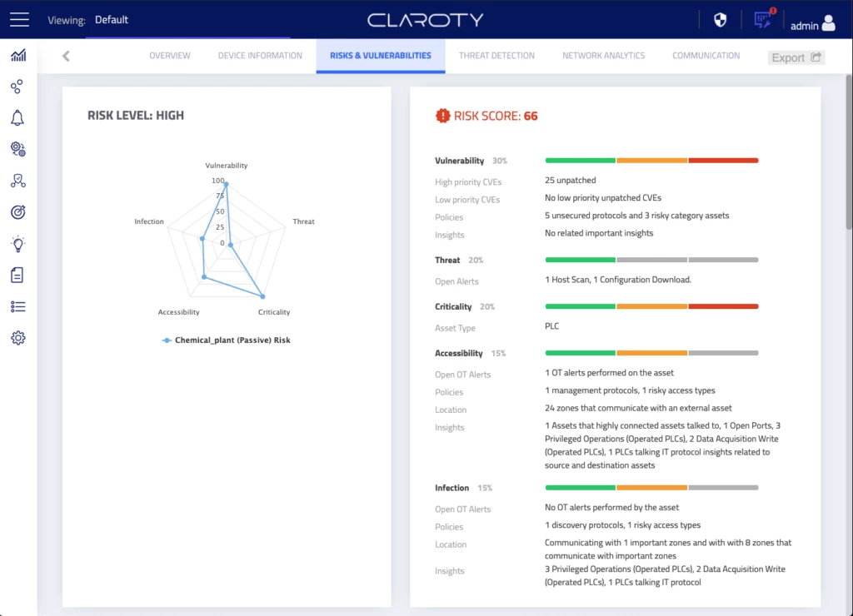This screenshot has width=853, height=616.
Task: Click the gear-with-arrows configuration icon
Action: tap(18, 149)
